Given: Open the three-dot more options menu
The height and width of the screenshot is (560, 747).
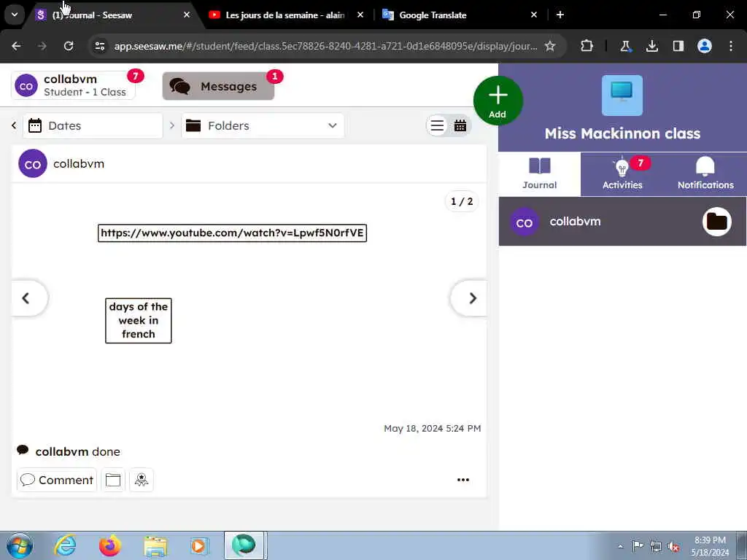Looking at the screenshot, I should [x=463, y=480].
